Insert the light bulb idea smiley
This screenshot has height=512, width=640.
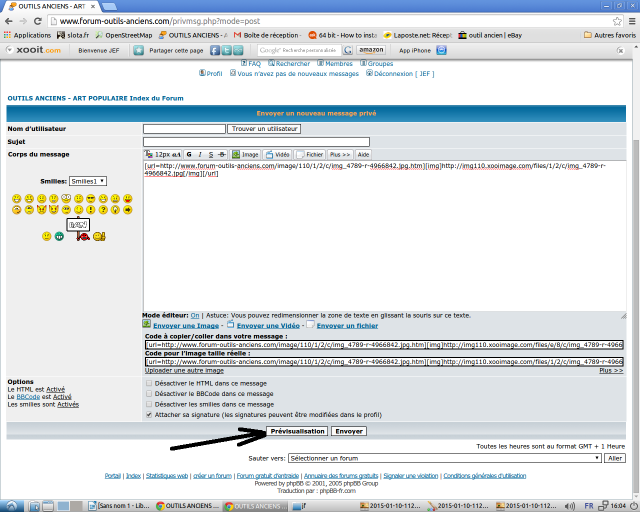point(116,210)
